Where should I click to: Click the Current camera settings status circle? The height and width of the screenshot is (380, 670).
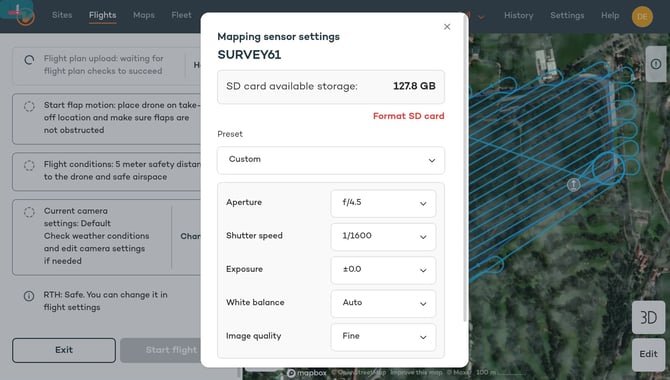point(29,212)
